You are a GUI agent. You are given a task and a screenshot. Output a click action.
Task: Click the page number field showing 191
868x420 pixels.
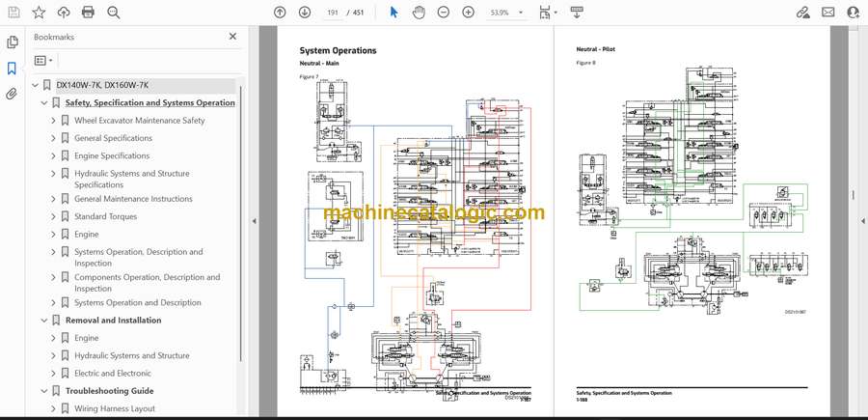click(x=333, y=13)
